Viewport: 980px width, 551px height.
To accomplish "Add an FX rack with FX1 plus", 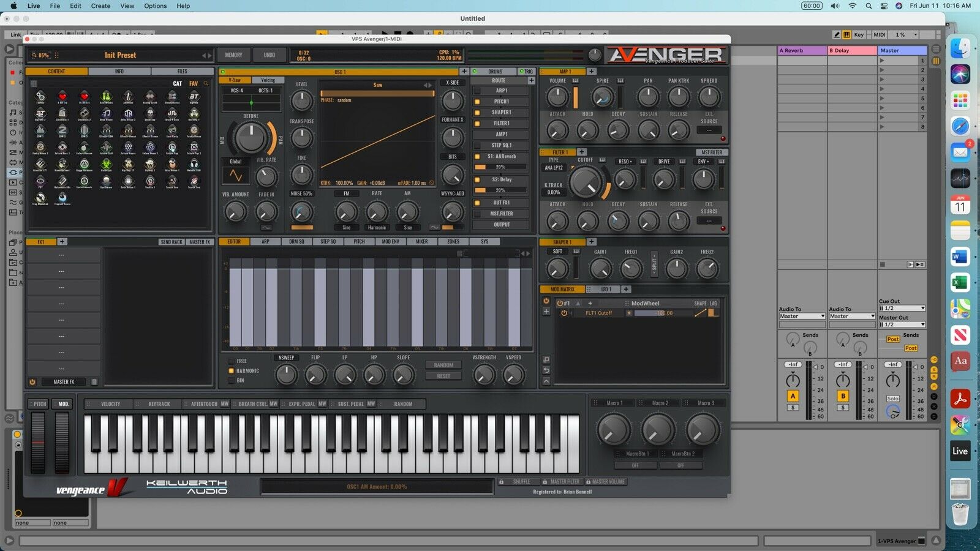I will pyautogui.click(x=62, y=242).
